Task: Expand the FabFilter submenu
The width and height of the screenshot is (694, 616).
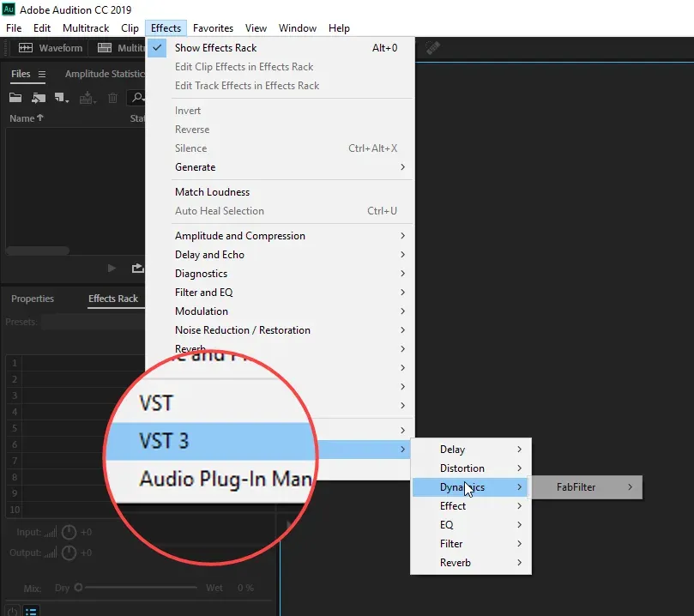Action: coord(588,487)
